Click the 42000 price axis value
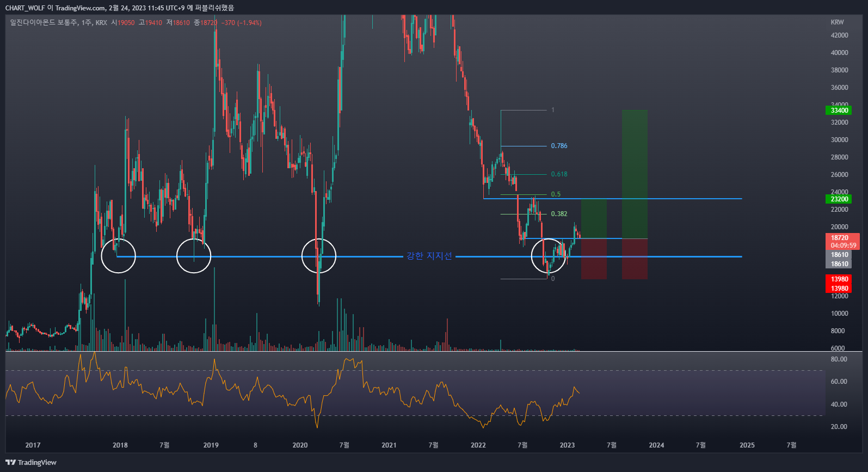Screen dimensions: 868x472 coord(839,35)
